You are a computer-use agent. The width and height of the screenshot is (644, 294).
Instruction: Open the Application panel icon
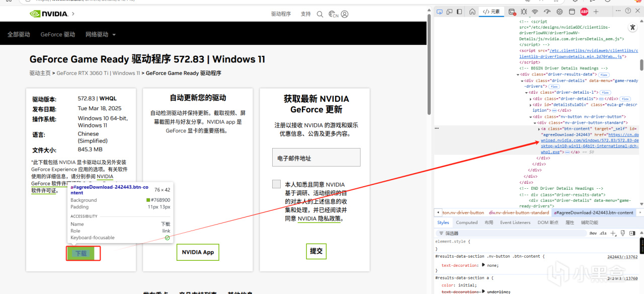pyautogui.click(x=572, y=12)
